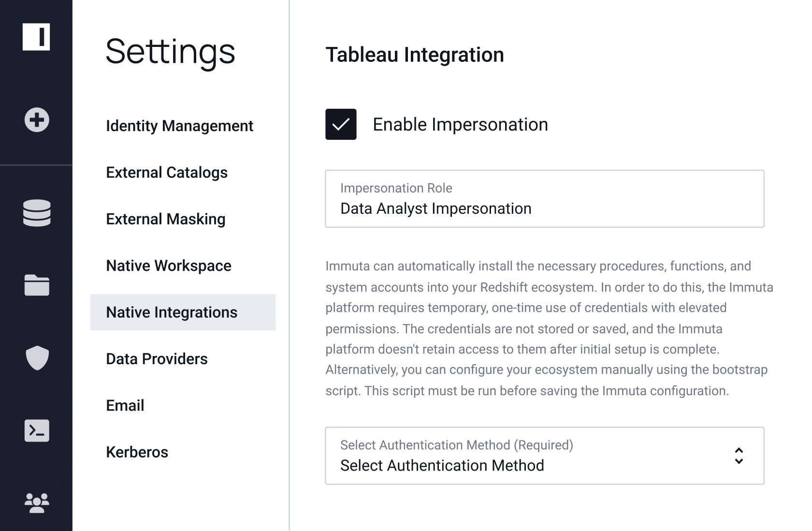
Task: Open Data Providers settings section
Action: coord(157,359)
